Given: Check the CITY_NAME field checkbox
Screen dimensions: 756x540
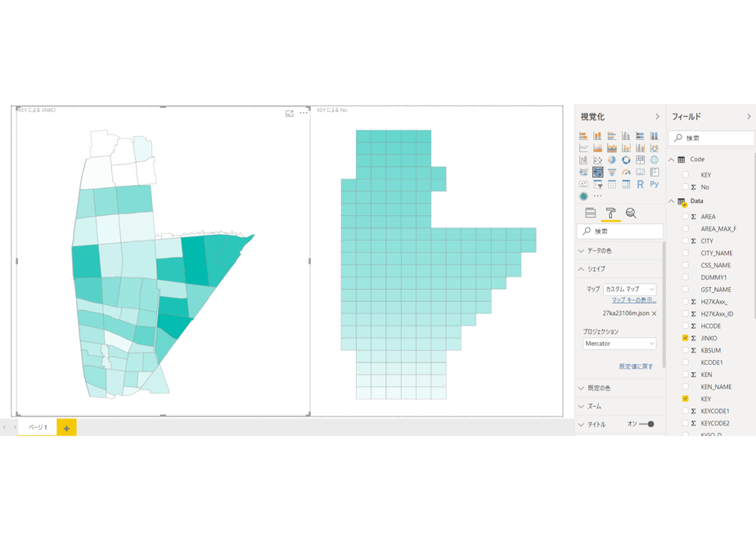Looking at the screenshot, I should click(x=685, y=253).
